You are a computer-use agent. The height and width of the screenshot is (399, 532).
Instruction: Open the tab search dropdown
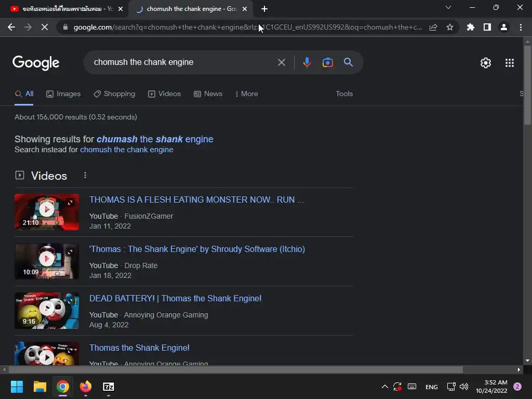(x=448, y=7)
